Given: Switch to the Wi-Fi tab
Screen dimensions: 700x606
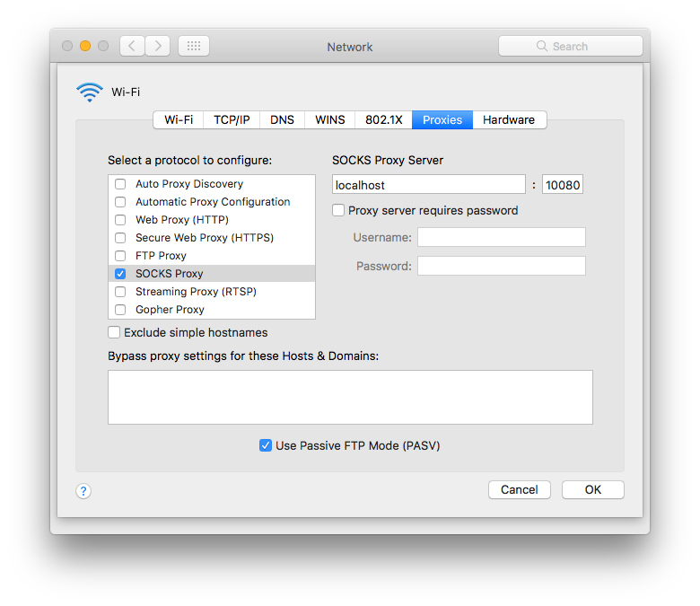Looking at the screenshot, I should 179,119.
